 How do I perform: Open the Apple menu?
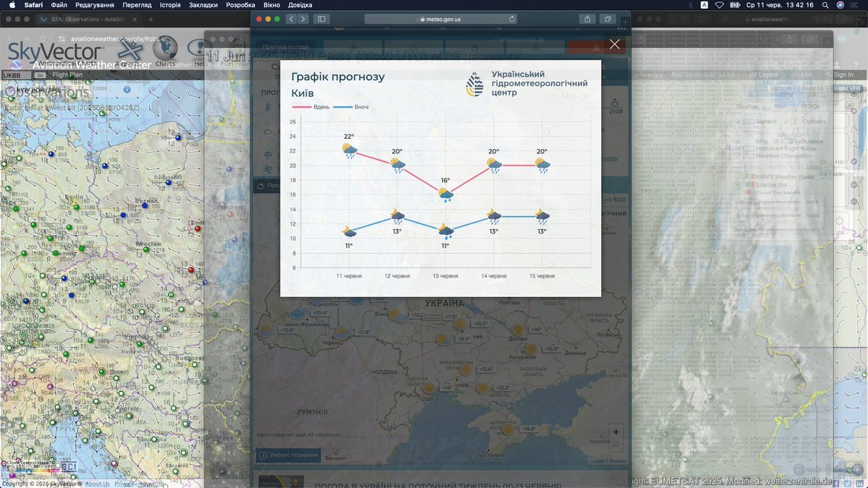[x=12, y=5]
